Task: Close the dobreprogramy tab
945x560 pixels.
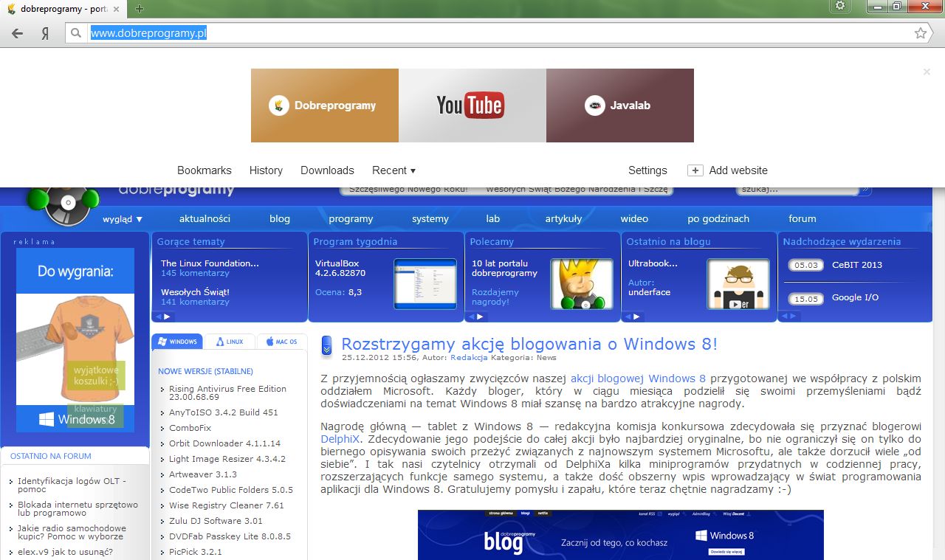Action: [117, 9]
